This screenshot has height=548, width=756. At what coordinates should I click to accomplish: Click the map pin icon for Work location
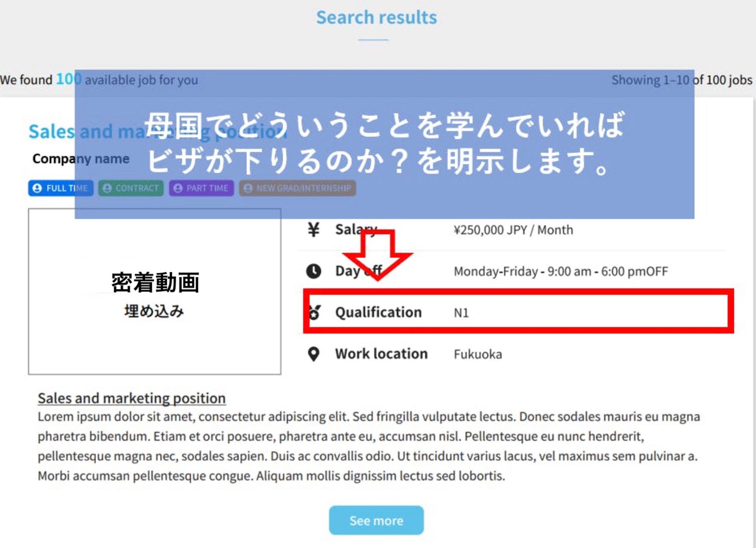pyautogui.click(x=313, y=354)
